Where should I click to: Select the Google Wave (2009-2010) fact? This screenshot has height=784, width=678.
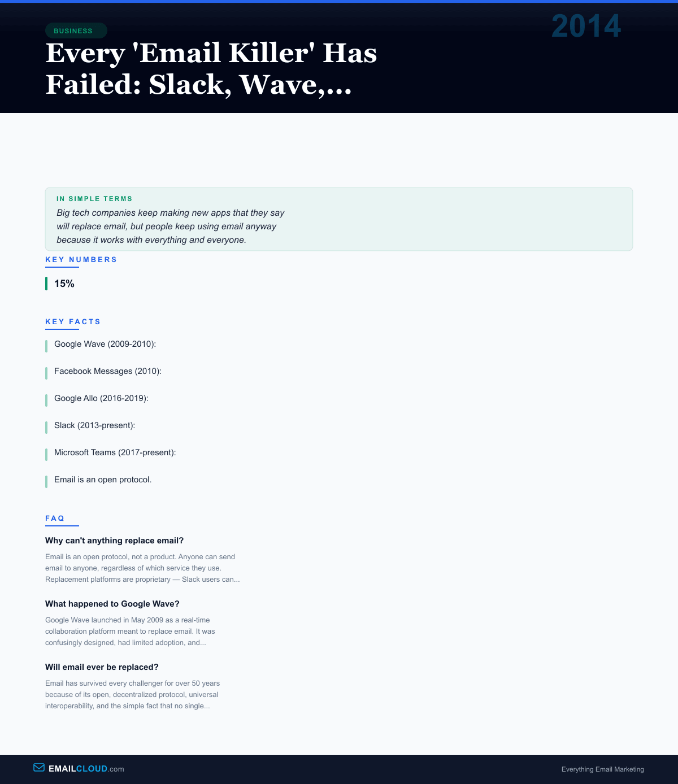105,344
